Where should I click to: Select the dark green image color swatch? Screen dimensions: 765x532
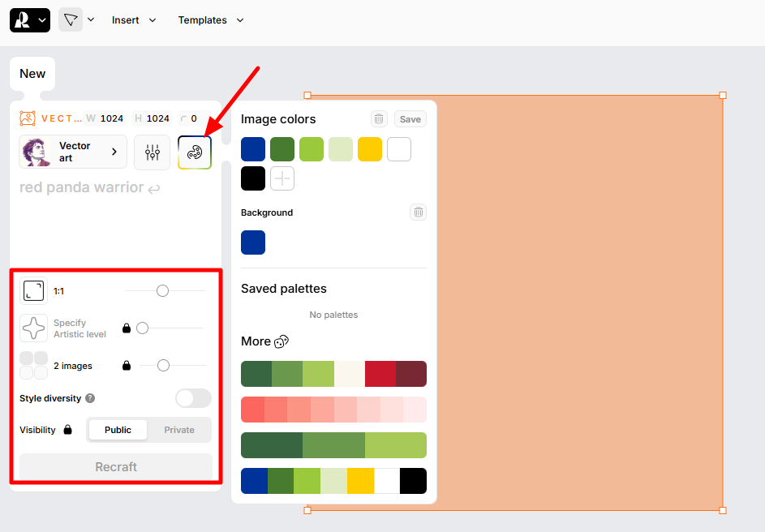coord(282,149)
